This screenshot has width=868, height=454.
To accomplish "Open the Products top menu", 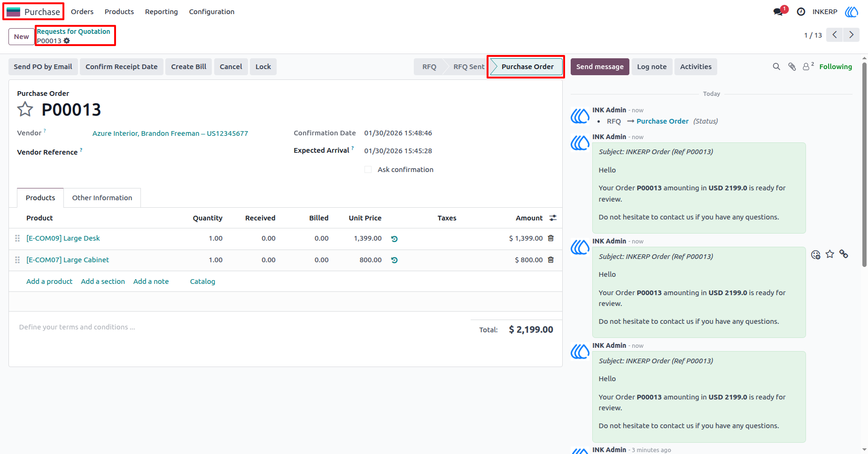I will 119,12.
